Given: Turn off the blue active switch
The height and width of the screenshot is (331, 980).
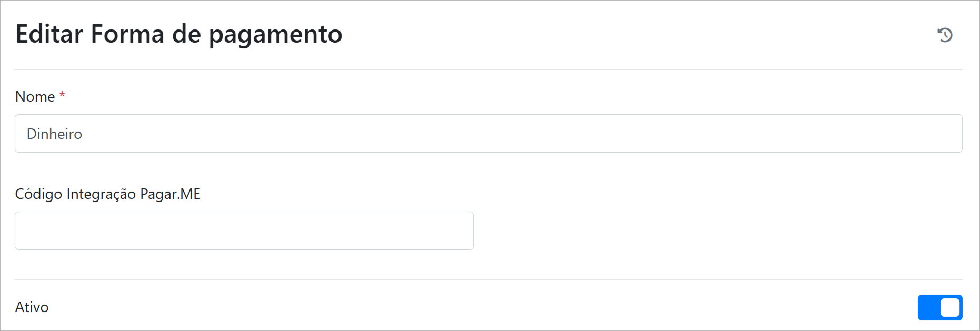Looking at the screenshot, I should tap(940, 307).
